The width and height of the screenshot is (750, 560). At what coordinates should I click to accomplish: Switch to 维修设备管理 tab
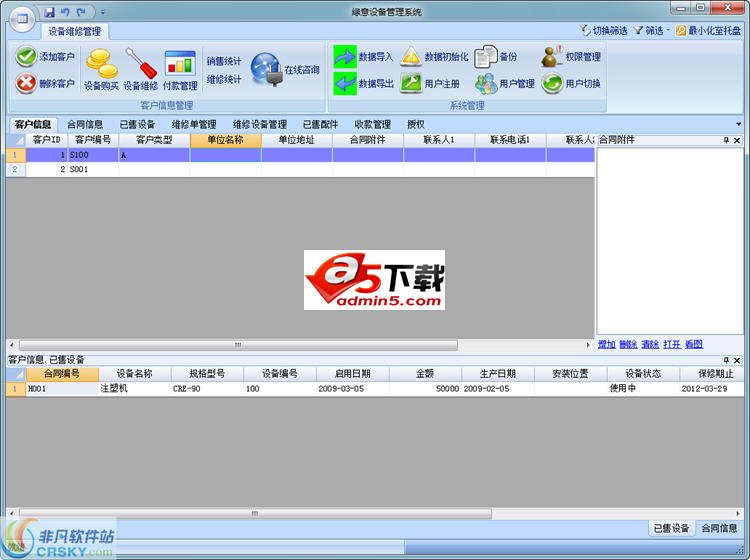coord(259,124)
